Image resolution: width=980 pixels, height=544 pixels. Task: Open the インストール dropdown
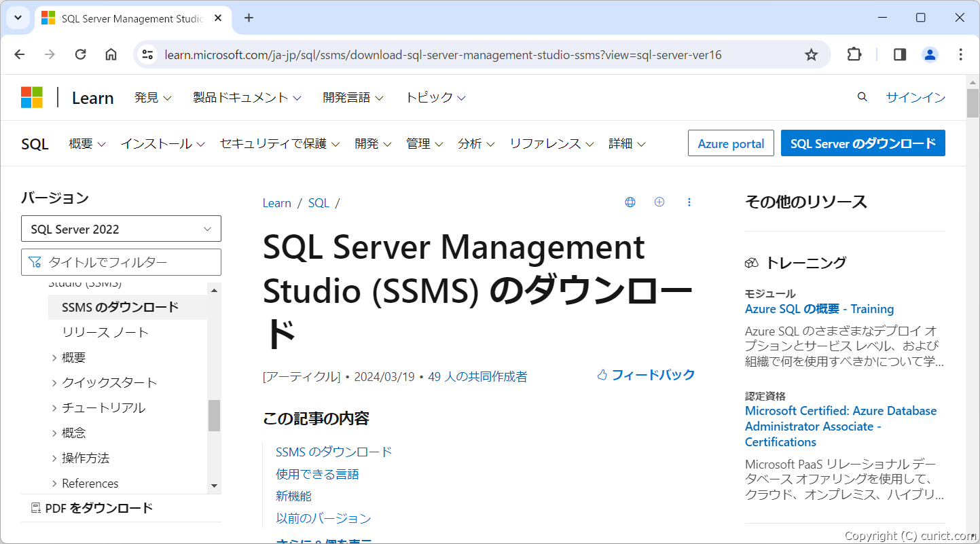(x=163, y=143)
